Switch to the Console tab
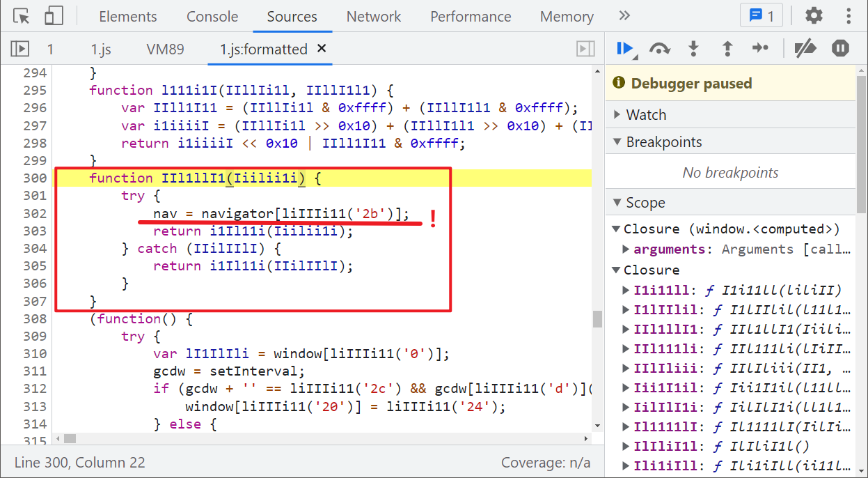 click(212, 17)
